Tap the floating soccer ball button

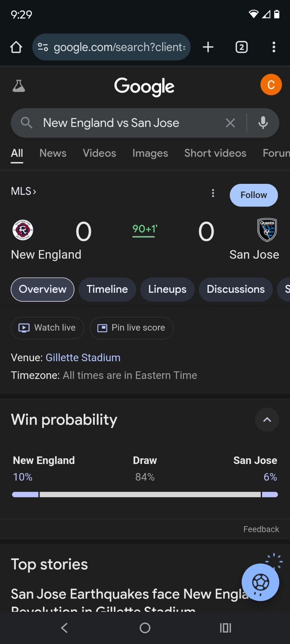[x=260, y=582]
